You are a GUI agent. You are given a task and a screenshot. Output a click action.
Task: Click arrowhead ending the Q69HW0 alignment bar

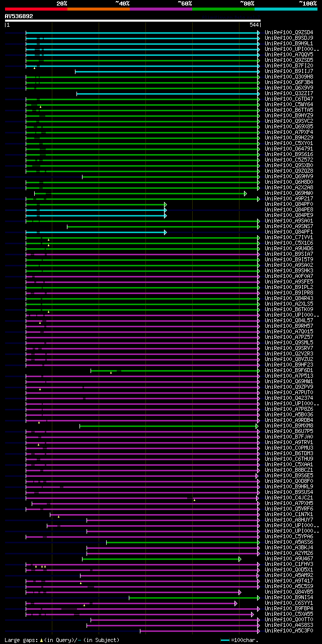click(246, 193)
